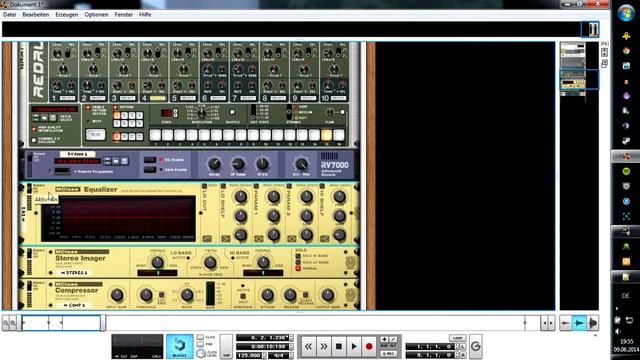Image resolution: width=640 pixels, height=360 pixels.
Task: Click the RV7000 save patch icon
Action: click(x=124, y=161)
